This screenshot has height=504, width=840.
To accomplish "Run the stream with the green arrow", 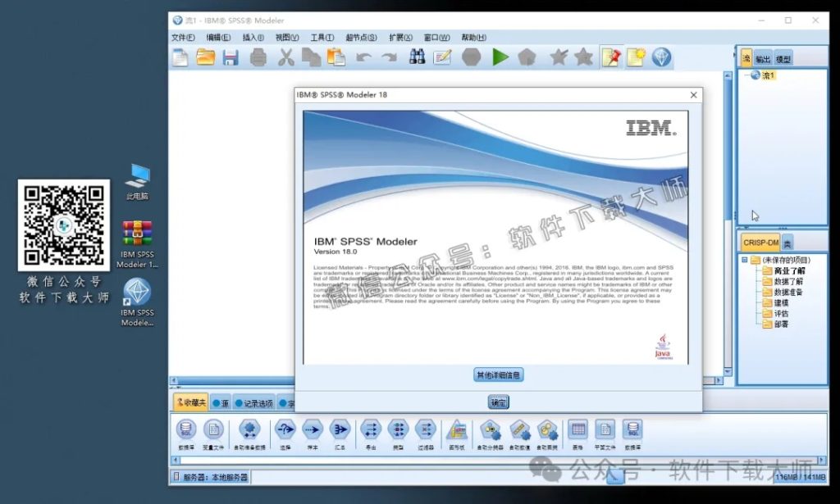I will click(x=500, y=57).
